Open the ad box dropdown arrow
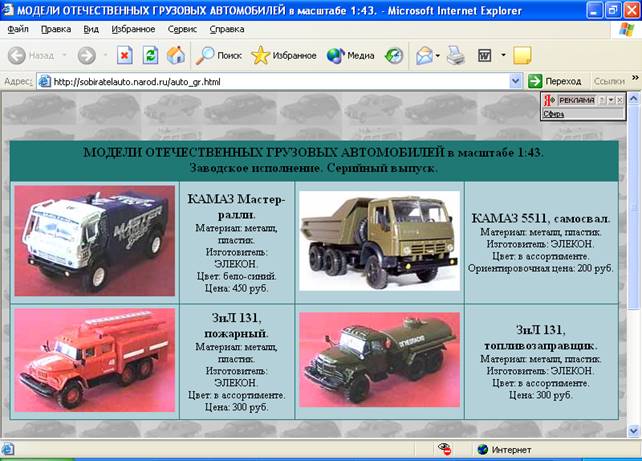Screen dimensions: 642x461 (x=611, y=100)
